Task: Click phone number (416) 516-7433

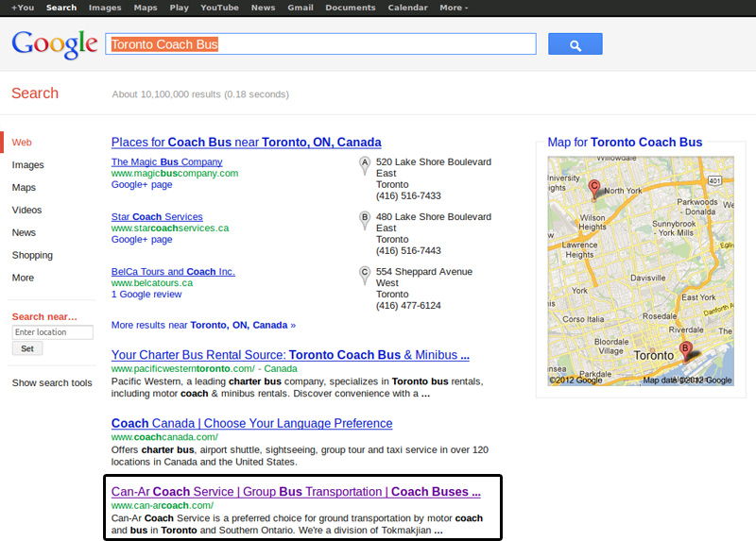Action: 408,196
